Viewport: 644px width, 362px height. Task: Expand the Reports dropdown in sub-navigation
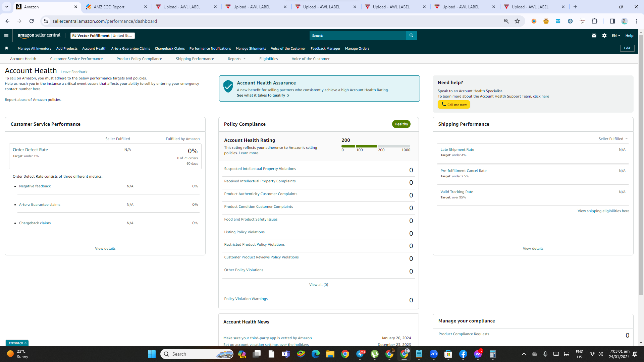[x=237, y=59]
